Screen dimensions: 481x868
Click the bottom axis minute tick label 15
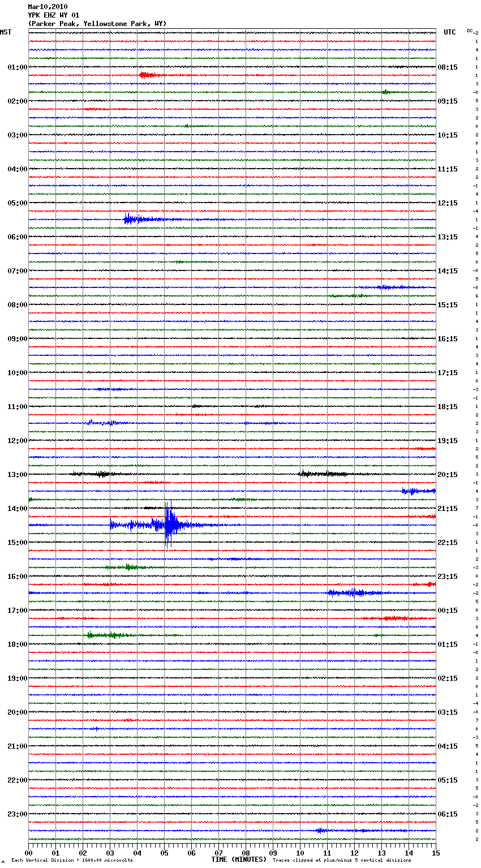[x=436, y=853]
